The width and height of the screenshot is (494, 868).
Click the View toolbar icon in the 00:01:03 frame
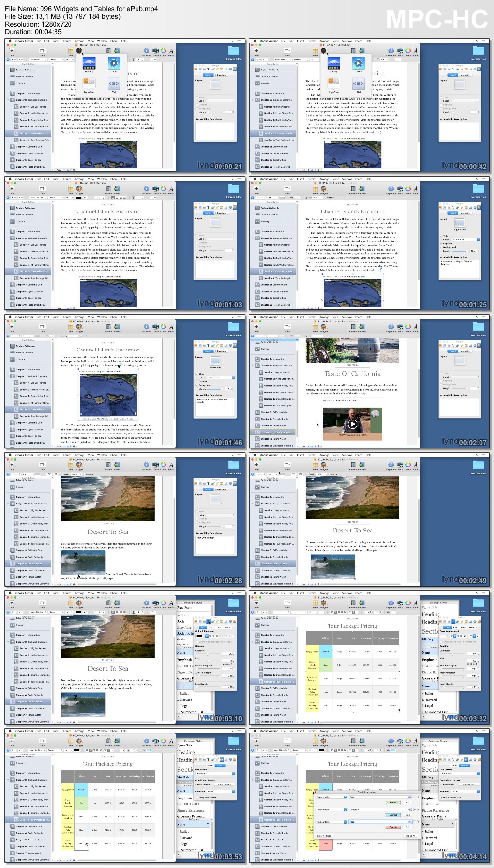[x=42, y=189]
